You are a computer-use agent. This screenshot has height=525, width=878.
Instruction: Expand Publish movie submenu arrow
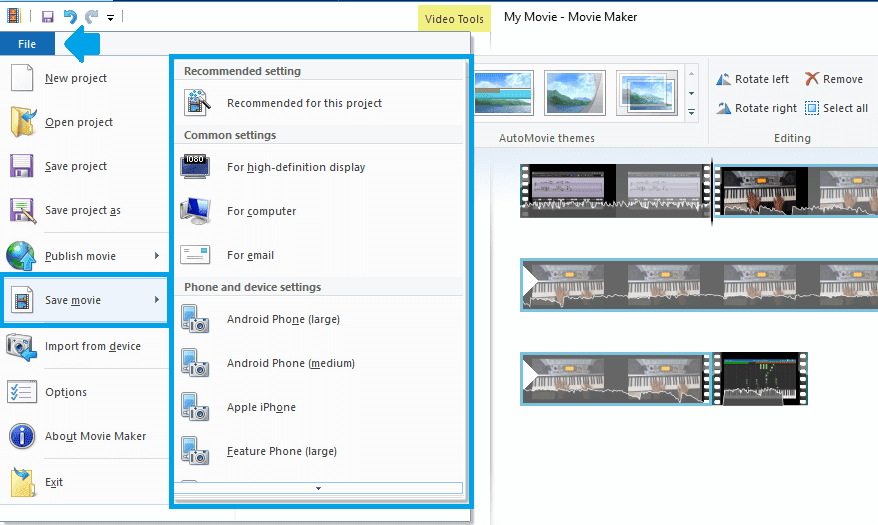(x=157, y=255)
